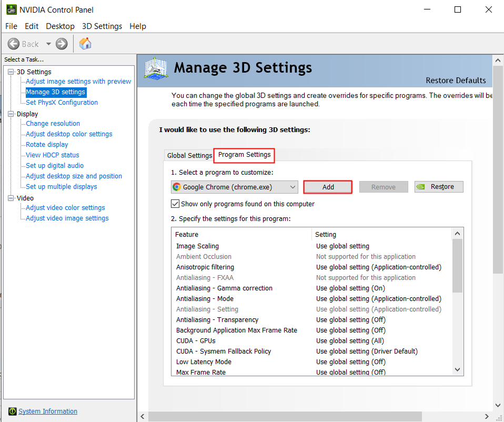
Task: Open the System Information link
Action: point(48,411)
